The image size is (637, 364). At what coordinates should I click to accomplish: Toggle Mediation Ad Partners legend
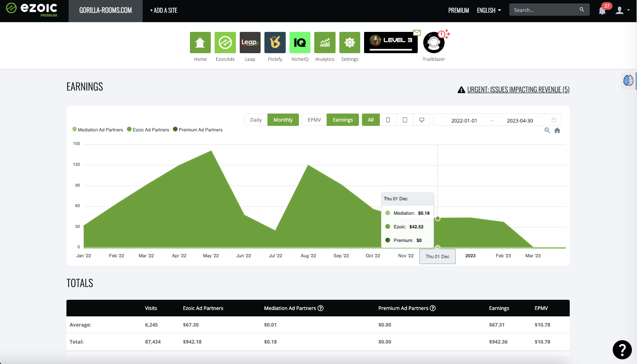point(98,130)
